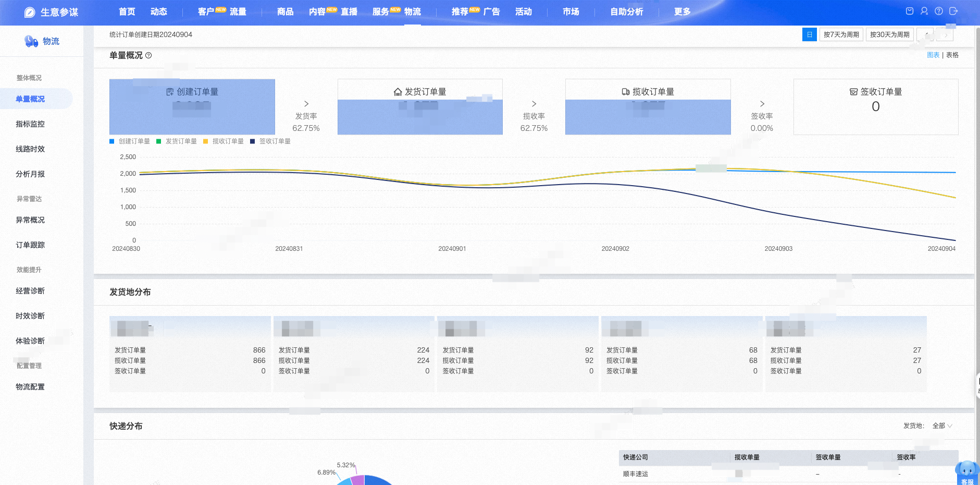980x485 pixels.
Task: Expand the 发货地 全部 dropdown
Action: pos(942,426)
